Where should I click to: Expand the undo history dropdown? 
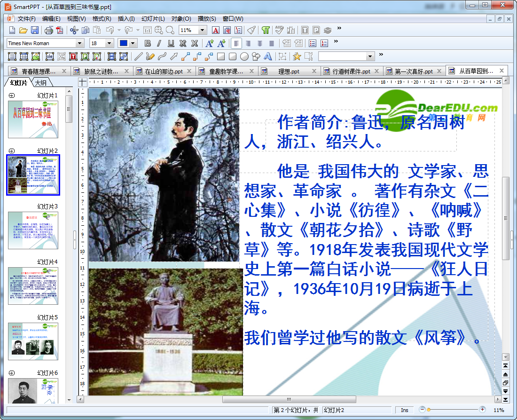[x=119, y=31]
